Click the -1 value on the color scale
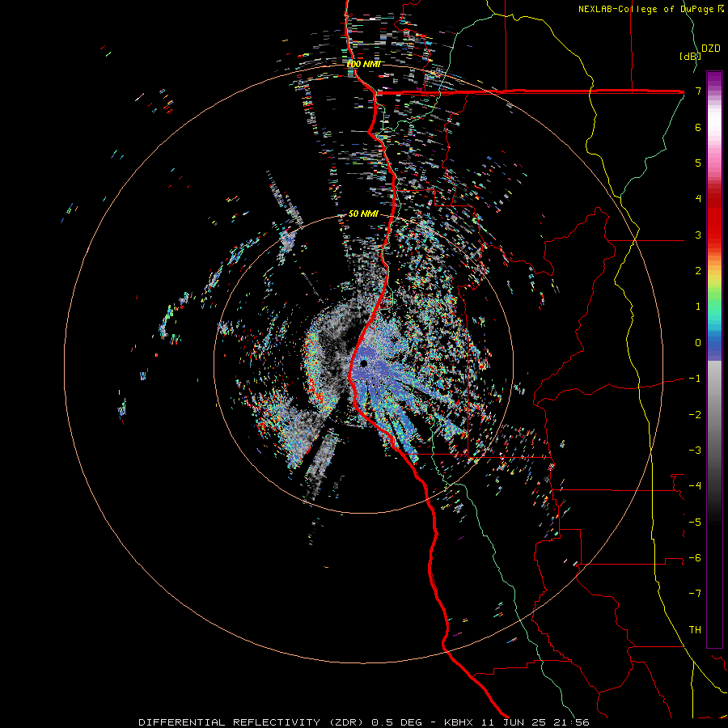 coord(695,379)
